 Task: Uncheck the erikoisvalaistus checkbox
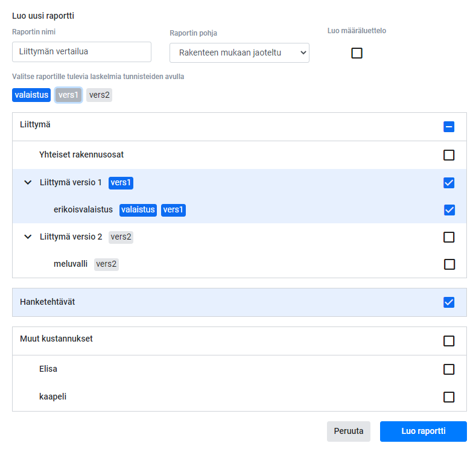pyautogui.click(x=449, y=210)
